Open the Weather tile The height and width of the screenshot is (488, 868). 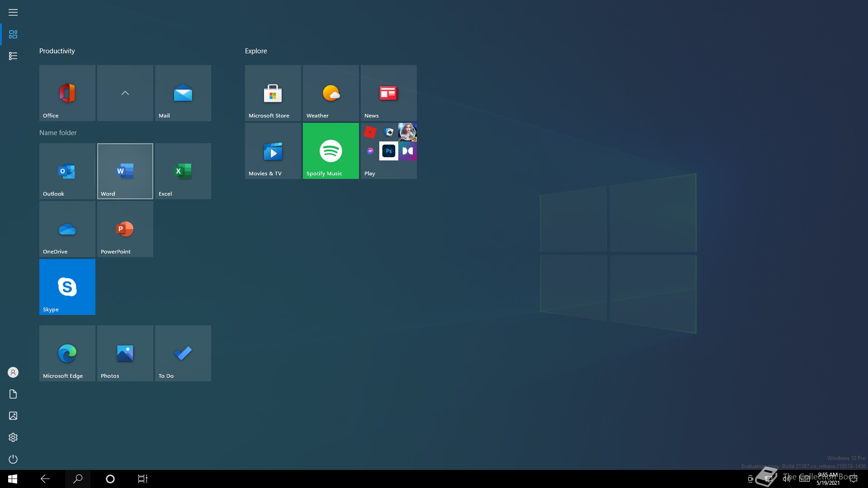click(x=331, y=93)
